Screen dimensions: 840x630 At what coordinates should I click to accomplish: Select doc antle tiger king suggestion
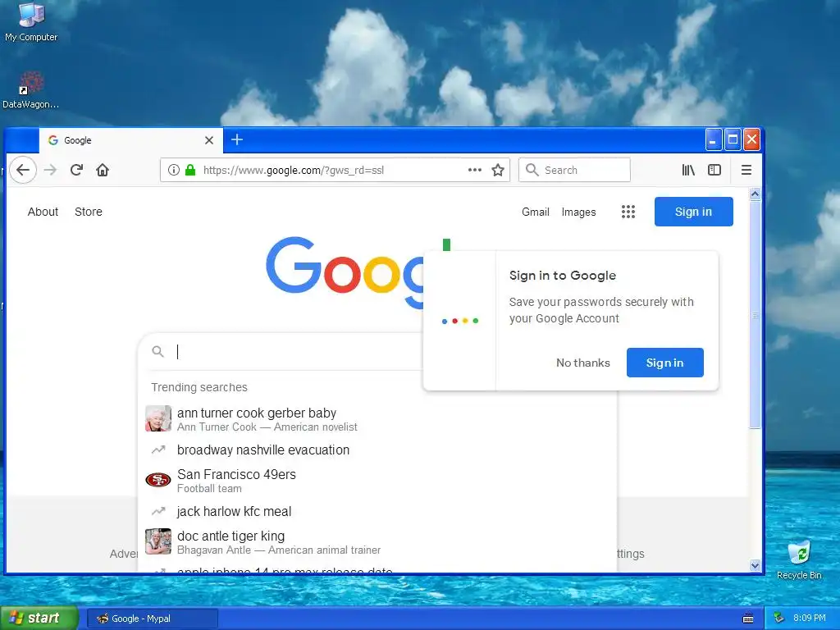[377, 542]
